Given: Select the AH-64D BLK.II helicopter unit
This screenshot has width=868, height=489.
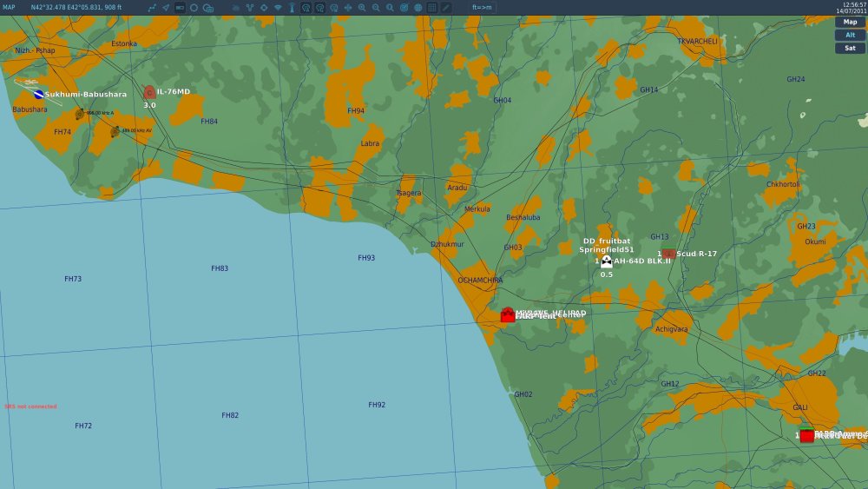Looking at the screenshot, I should click(x=606, y=261).
